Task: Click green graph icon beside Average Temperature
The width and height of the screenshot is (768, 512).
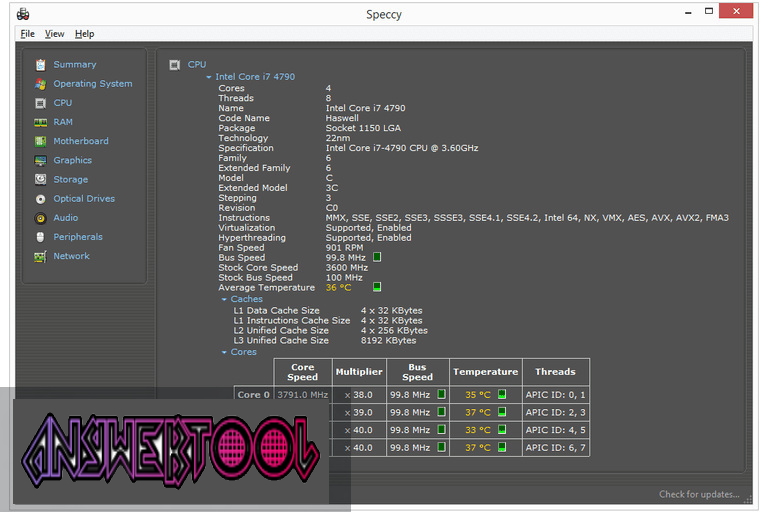Action: tap(377, 287)
